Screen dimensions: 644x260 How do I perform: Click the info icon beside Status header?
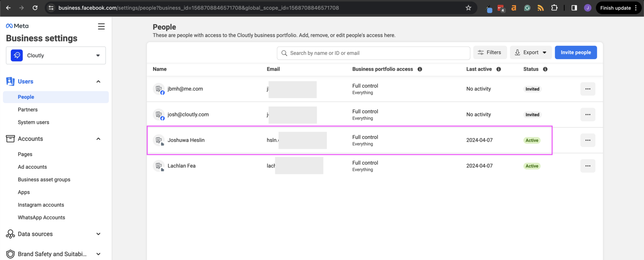click(545, 69)
